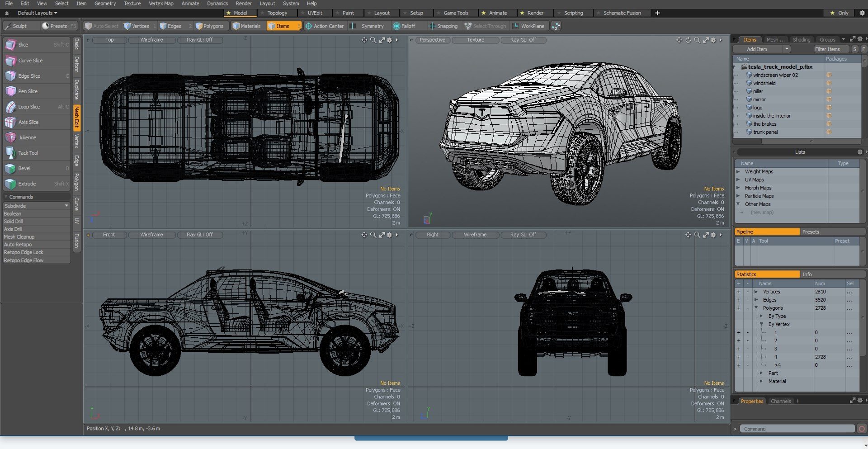Open the Shading tab in Items panel
The image size is (868, 449).
point(801,40)
